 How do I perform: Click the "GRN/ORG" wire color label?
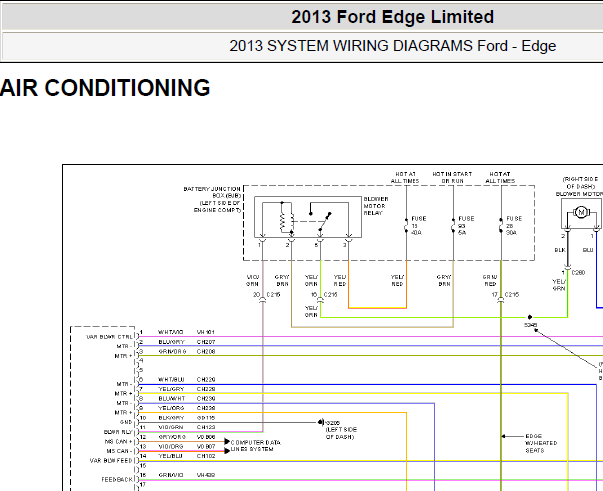click(172, 351)
